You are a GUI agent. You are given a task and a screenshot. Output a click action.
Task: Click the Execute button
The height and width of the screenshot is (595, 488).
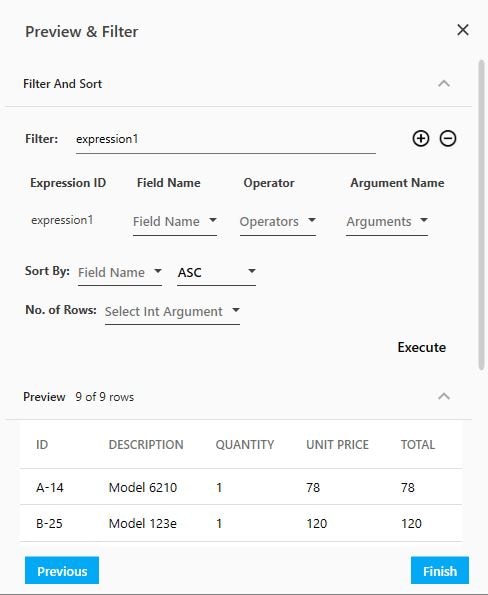pyautogui.click(x=422, y=347)
